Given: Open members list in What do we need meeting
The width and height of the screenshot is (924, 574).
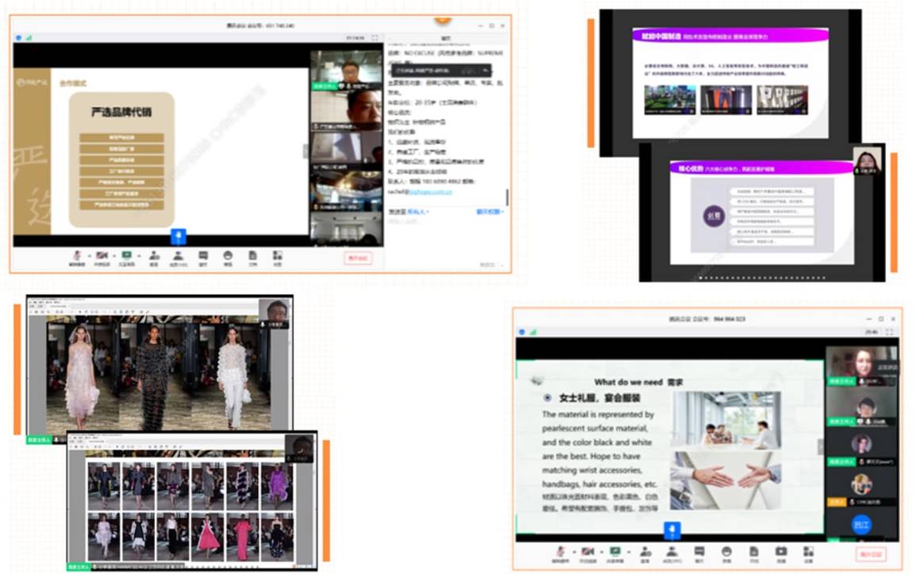Looking at the screenshot, I should (x=672, y=555).
